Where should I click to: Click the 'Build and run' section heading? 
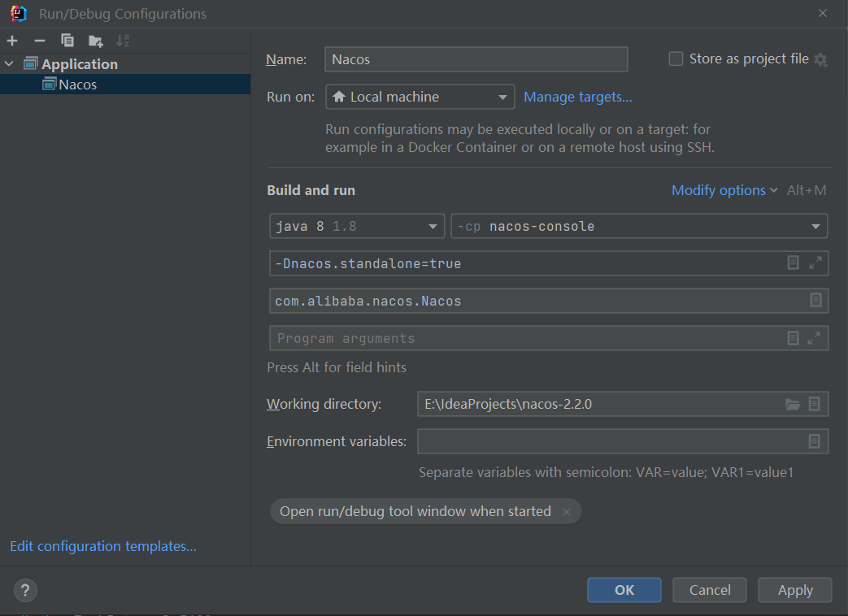311,190
